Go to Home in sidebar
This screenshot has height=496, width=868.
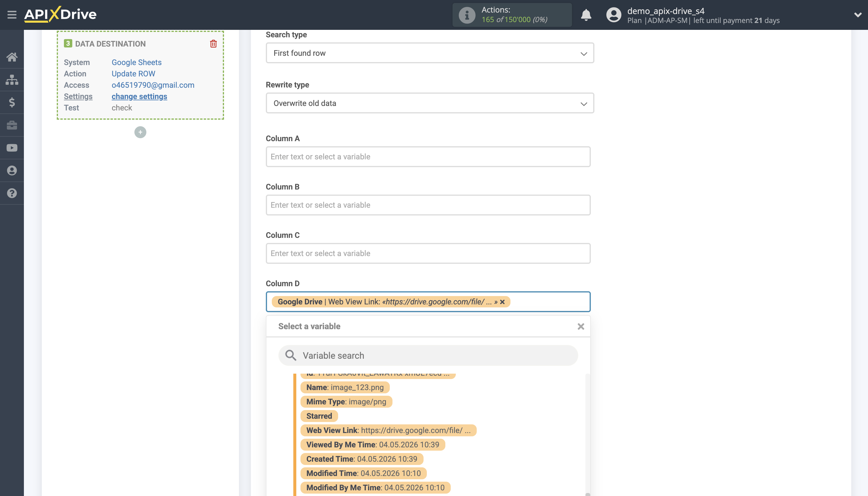point(12,57)
